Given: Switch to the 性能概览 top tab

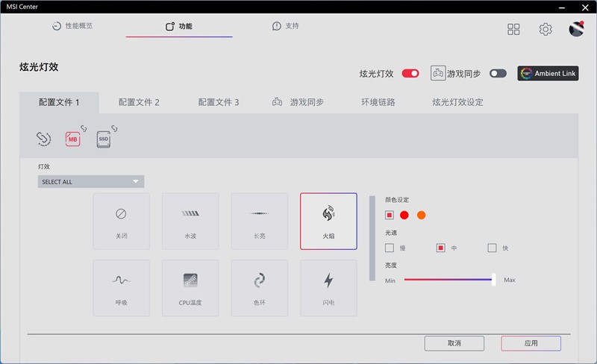Looking at the screenshot, I should click(x=72, y=26).
